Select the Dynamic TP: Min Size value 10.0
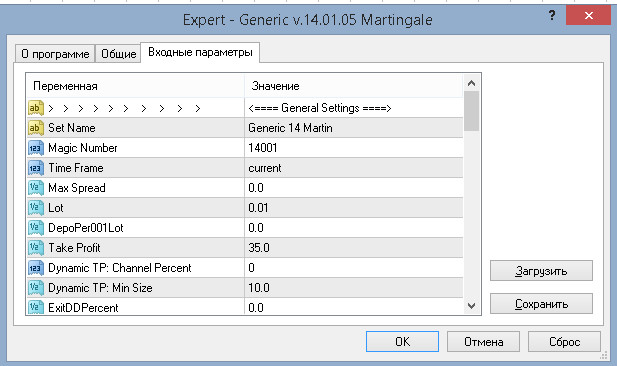This screenshot has height=366, width=617. pos(259,288)
